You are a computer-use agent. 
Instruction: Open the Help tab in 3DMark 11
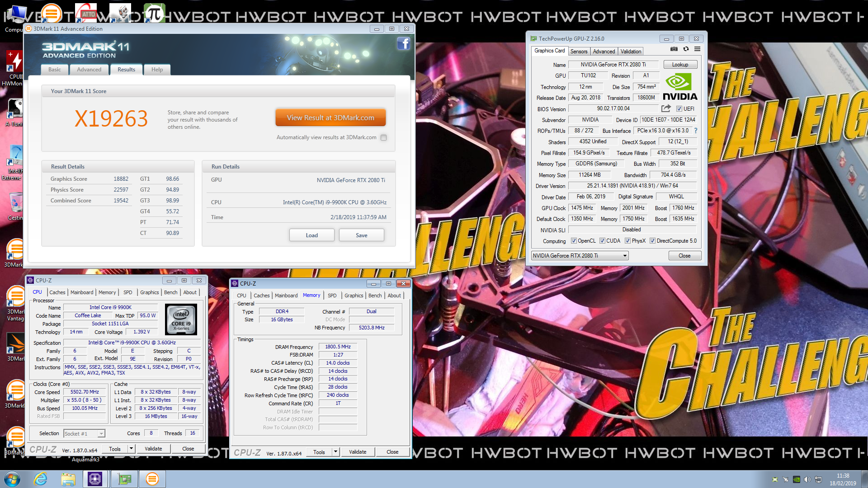point(157,70)
